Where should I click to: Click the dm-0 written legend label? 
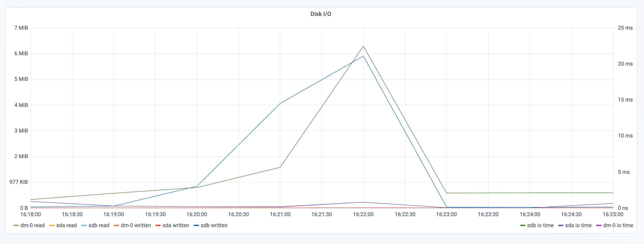pyautogui.click(x=136, y=226)
